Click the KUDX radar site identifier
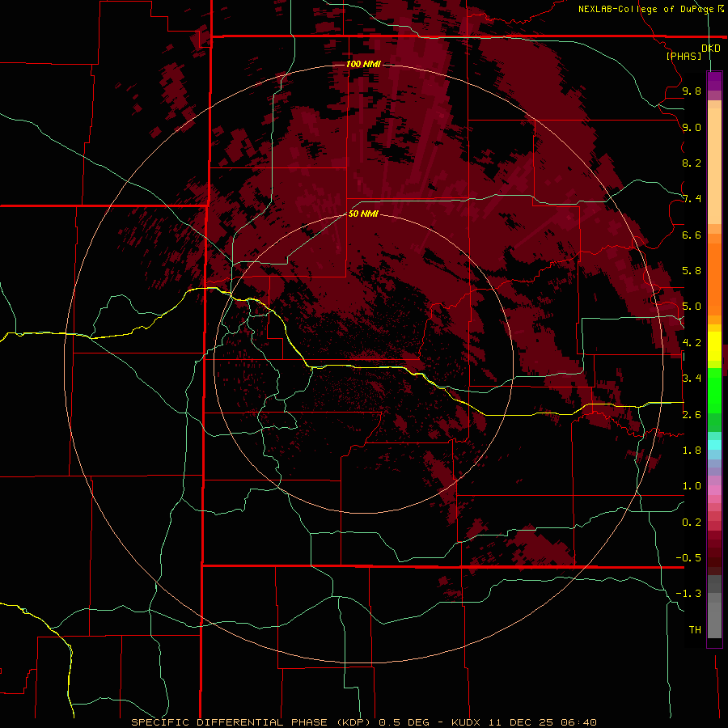 pyautogui.click(x=467, y=722)
